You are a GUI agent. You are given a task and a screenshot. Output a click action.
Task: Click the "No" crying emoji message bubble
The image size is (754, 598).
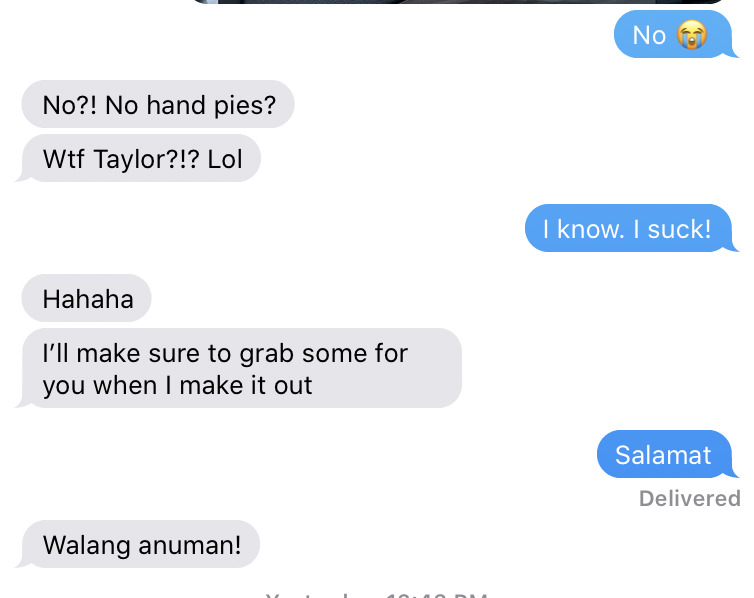(673, 35)
